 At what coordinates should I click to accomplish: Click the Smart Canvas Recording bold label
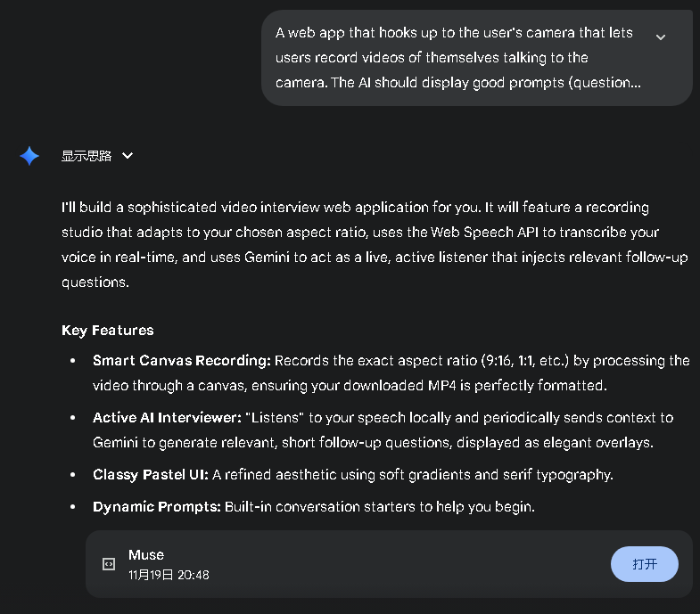point(181,361)
